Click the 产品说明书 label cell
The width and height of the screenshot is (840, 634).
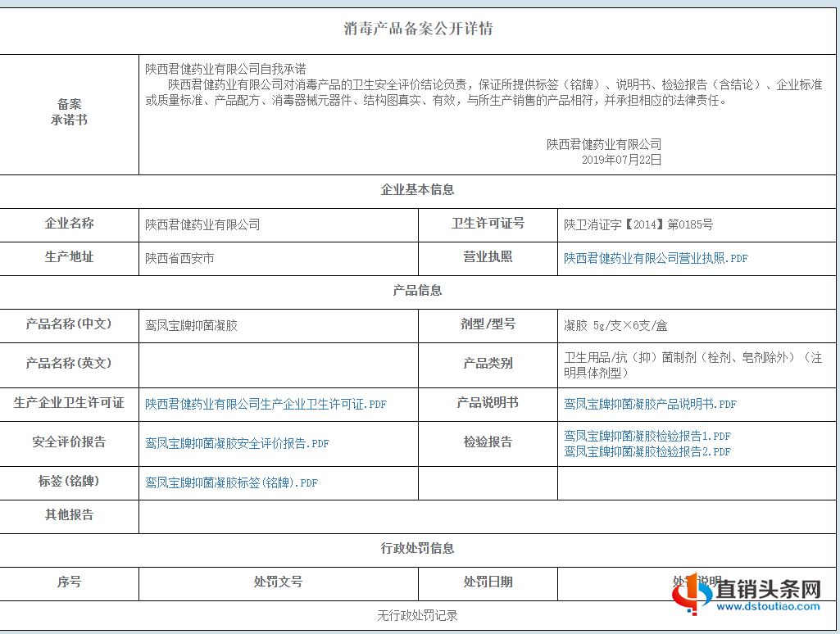[x=488, y=403]
